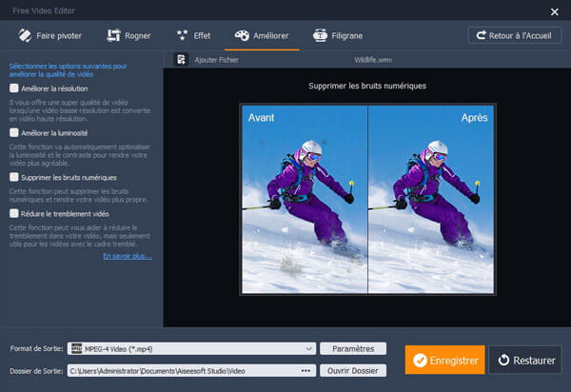Screen dimensions: 571x392
Task: Click the output folder browse ellipsis button
Action: click(305, 370)
